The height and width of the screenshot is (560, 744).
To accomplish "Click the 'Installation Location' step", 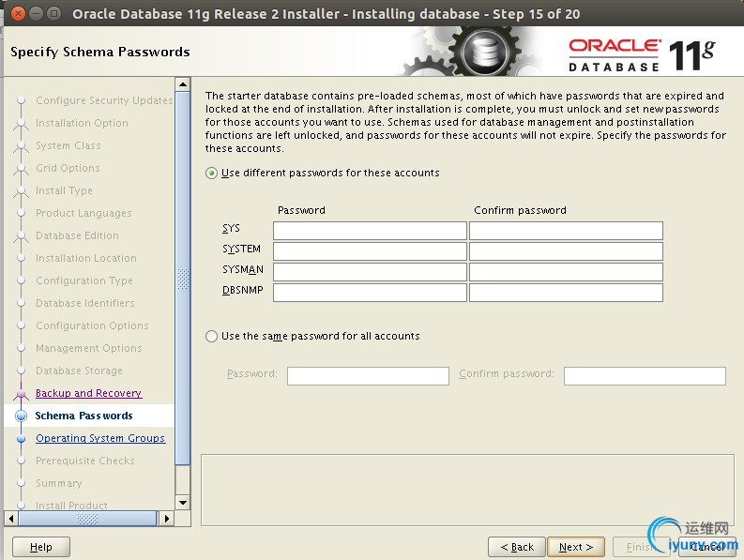I will click(86, 258).
